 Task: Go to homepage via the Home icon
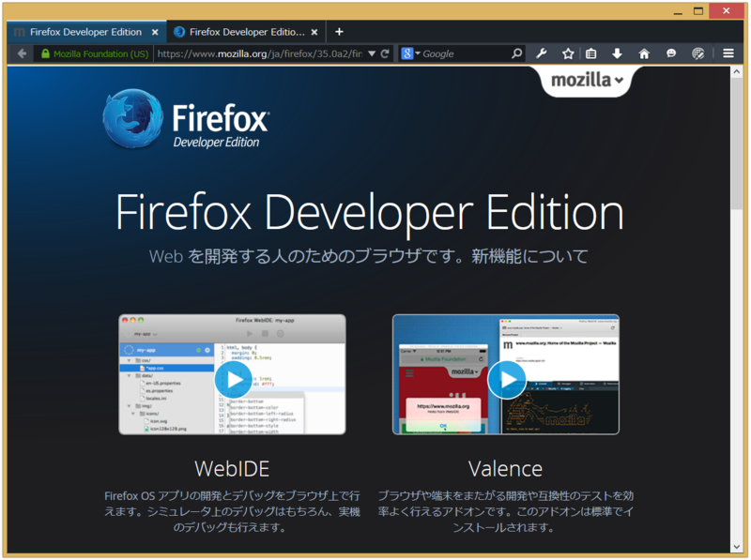pyautogui.click(x=644, y=53)
